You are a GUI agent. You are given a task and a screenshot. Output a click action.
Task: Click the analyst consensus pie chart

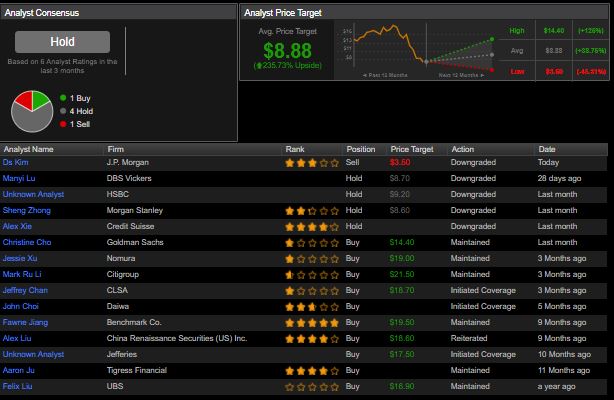tap(32, 112)
